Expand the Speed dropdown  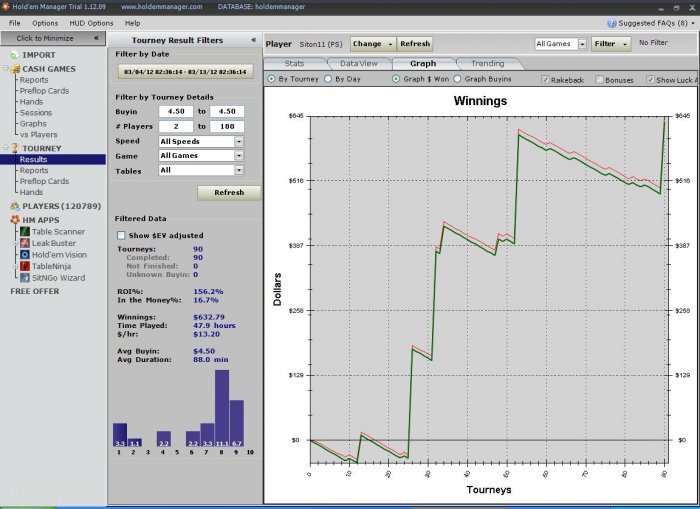pos(239,142)
